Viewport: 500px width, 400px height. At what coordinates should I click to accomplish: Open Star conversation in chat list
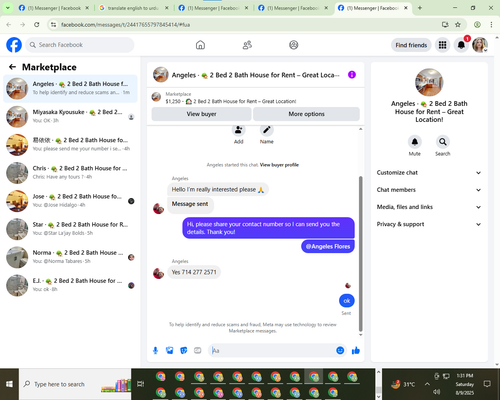pos(70,229)
